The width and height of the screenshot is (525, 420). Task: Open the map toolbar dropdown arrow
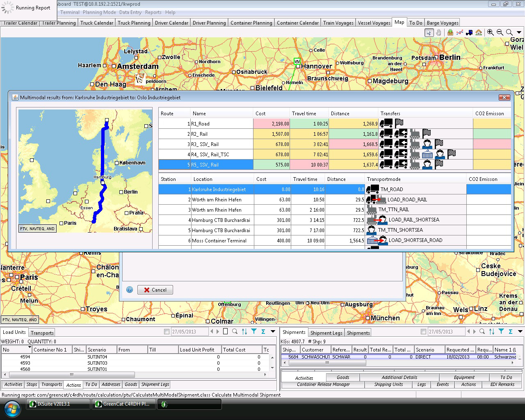[520, 33]
